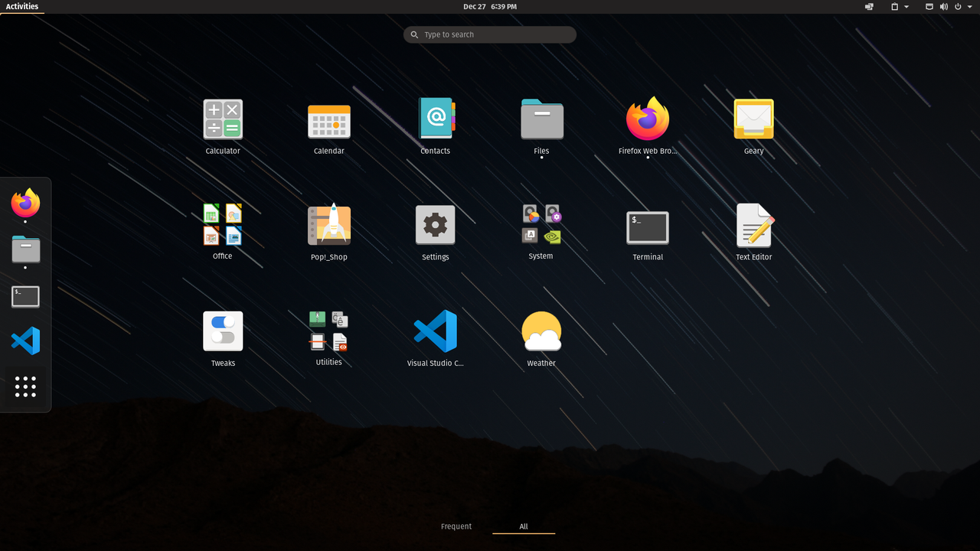980x551 pixels.
Task: Launch the Calendar application
Action: tap(329, 122)
